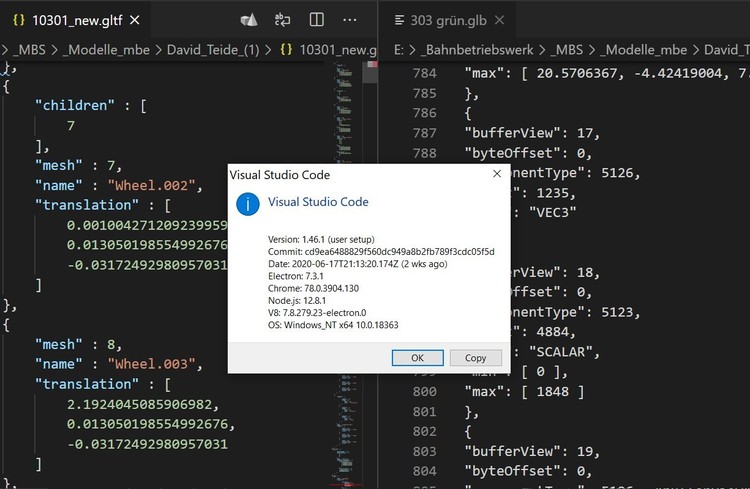This screenshot has width=750, height=489.
Task: Copy version info with Copy button
Action: tap(475, 358)
